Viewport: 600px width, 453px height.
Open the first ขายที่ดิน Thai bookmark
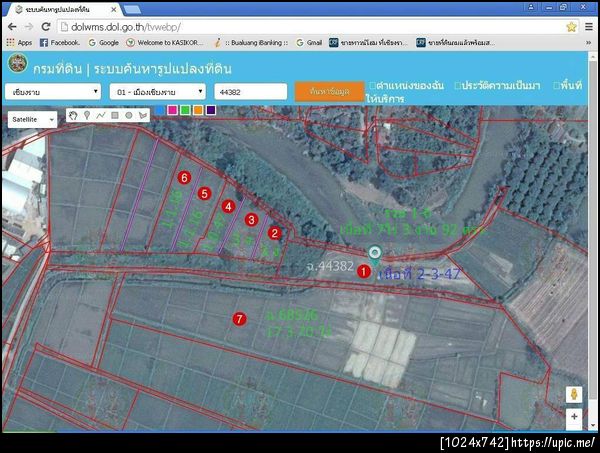[369, 42]
